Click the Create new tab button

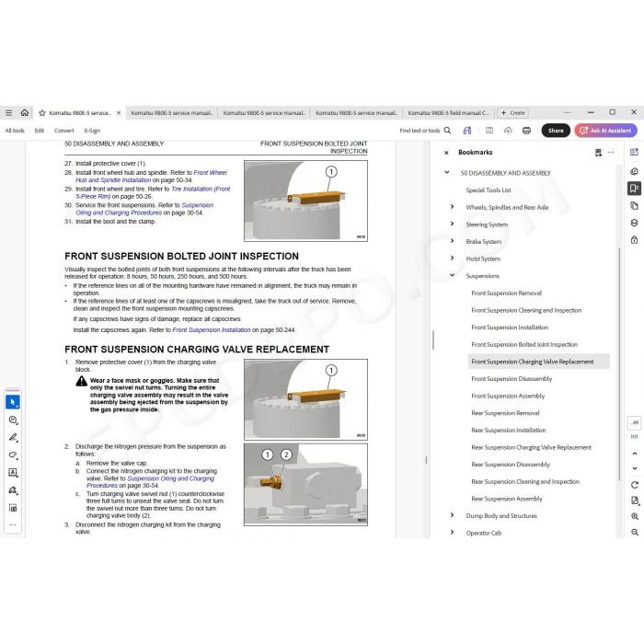513,113
